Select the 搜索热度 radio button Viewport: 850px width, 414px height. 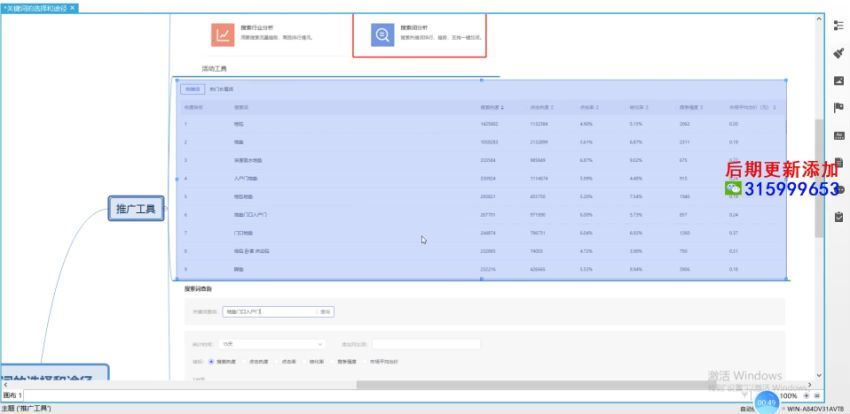pos(211,361)
